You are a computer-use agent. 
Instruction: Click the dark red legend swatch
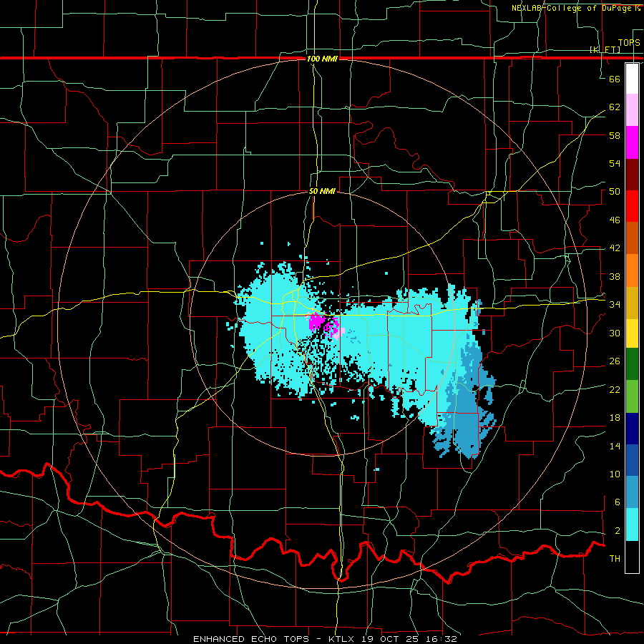(x=632, y=175)
